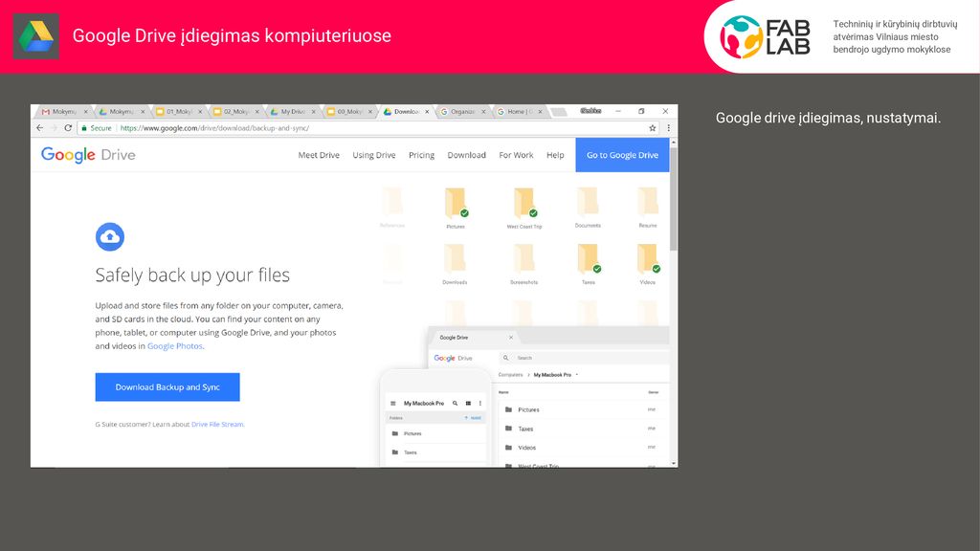Open the Help nav item
The height and width of the screenshot is (551, 980).
tap(555, 155)
